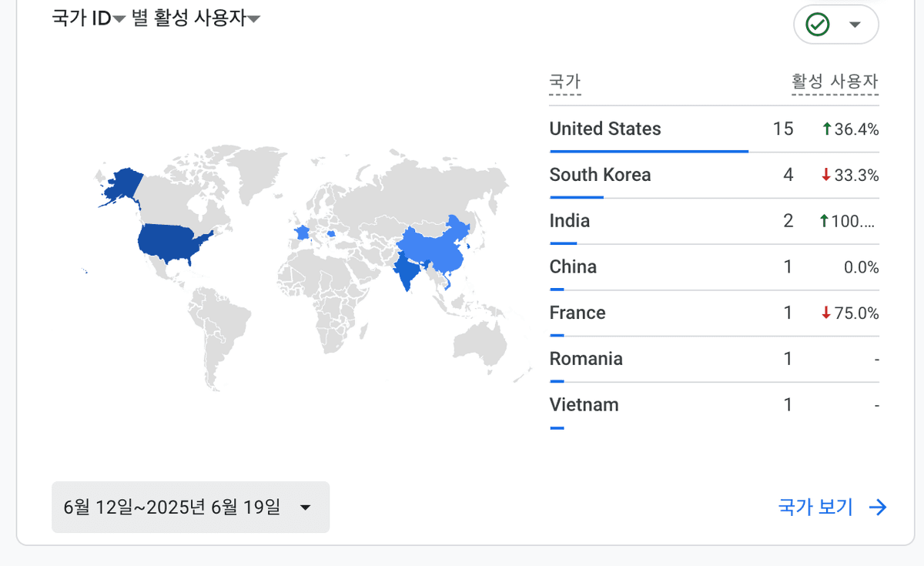This screenshot has width=924, height=566.
Task: Click the green up arrow for United States
Action: [826, 129]
